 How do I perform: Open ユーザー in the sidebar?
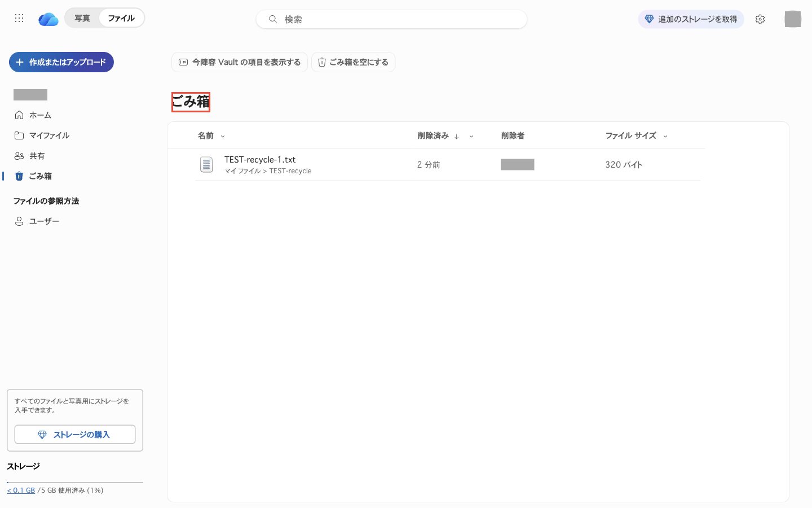pyautogui.click(x=44, y=221)
